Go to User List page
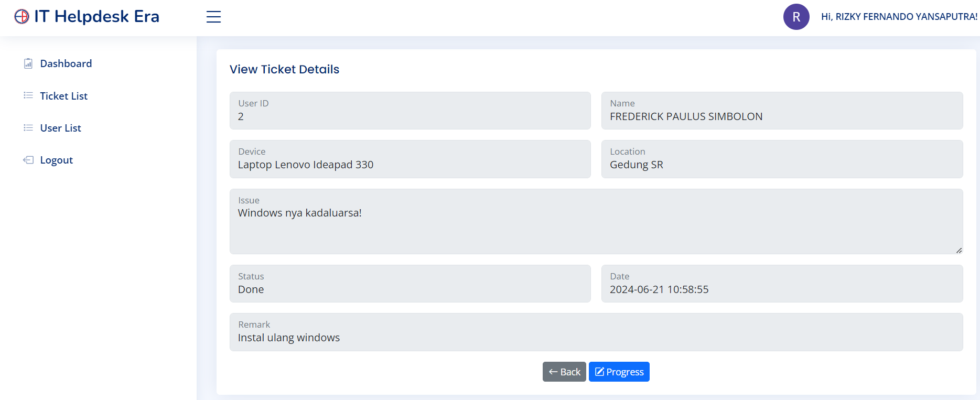Image resolution: width=980 pixels, height=400 pixels. click(x=61, y=128)
